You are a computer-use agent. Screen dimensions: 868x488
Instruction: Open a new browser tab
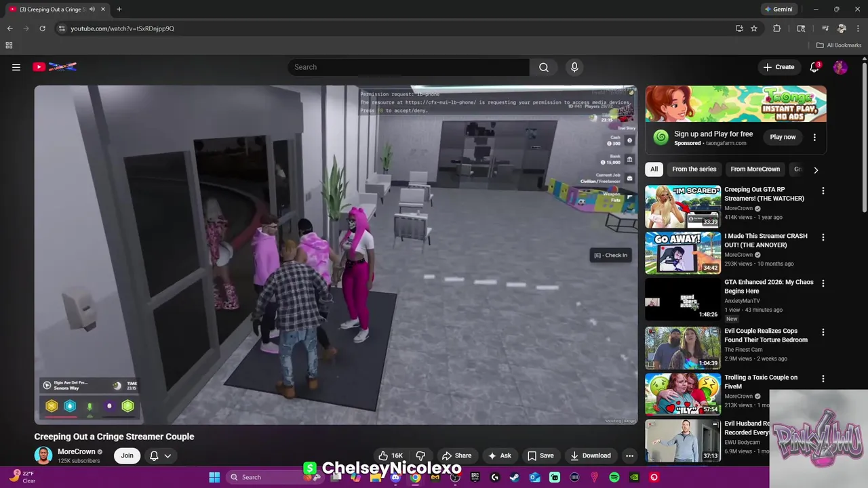pyautogui.click(x=119, y=9)
